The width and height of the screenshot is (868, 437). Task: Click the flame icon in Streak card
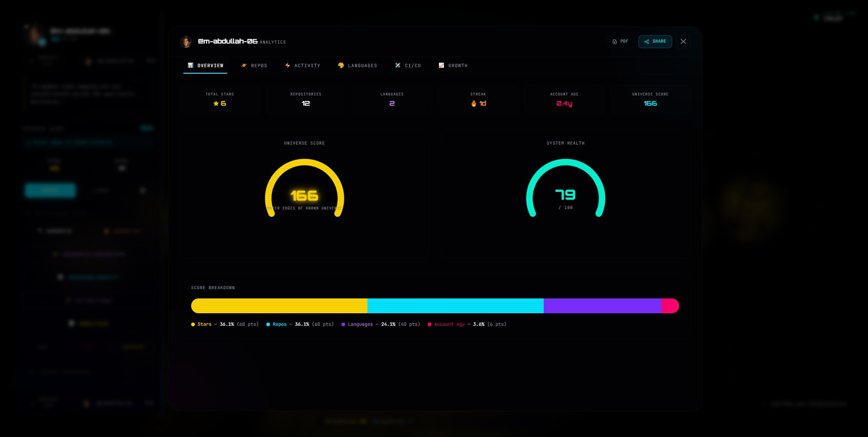(x=474, y=103)
